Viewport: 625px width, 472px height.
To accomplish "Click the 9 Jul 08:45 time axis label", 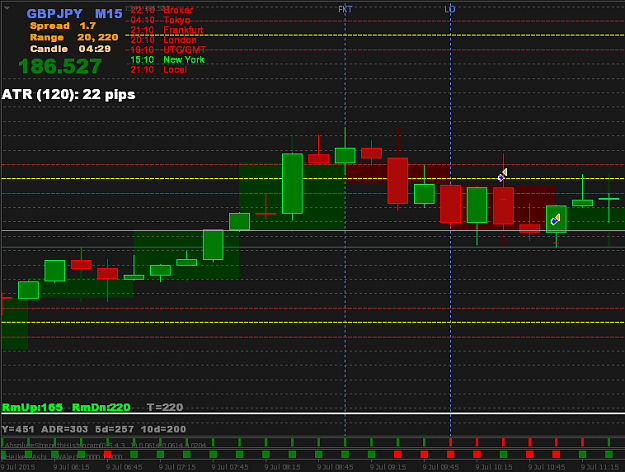I will tap(335, 467).
